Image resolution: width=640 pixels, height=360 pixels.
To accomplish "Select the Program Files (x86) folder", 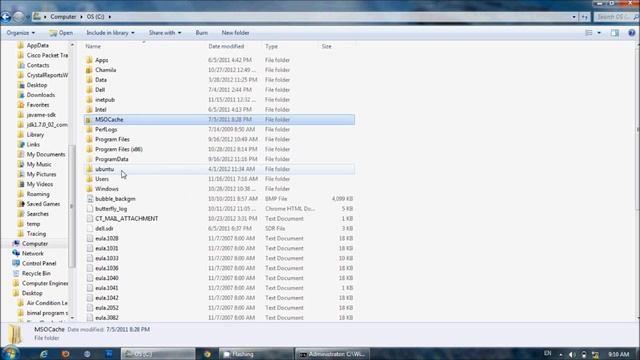I will pos(119,149).
